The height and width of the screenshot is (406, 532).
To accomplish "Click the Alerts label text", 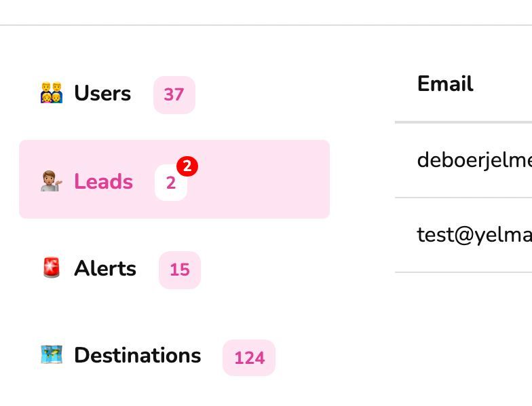I will (x=105, y=268).
